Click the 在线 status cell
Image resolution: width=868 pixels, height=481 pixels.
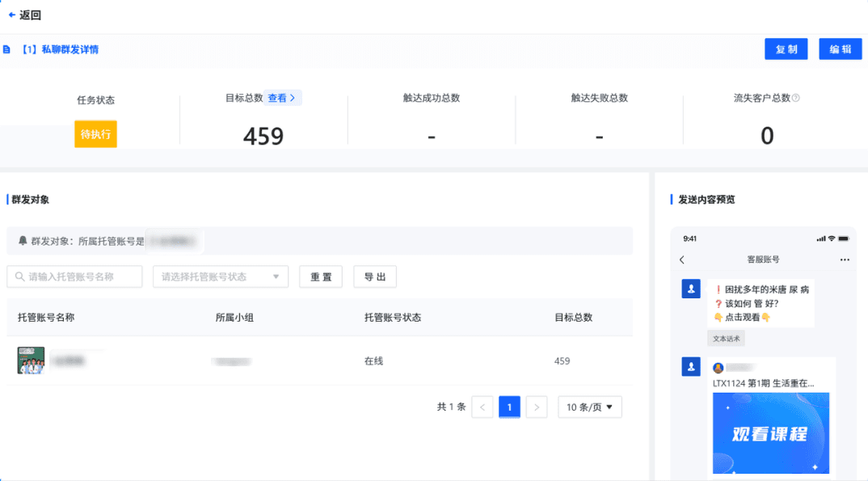tap(373, 361)
